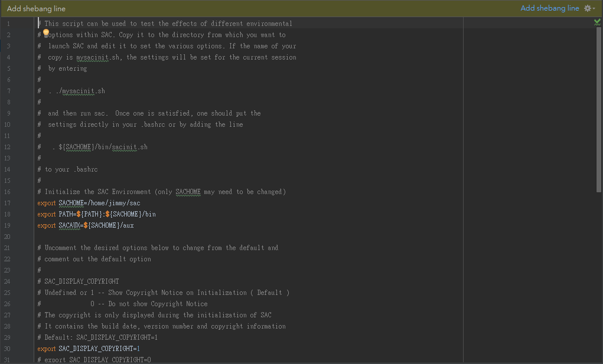Click the blue "Add shebang line" link
603x364 pixels.
[549, 8]
